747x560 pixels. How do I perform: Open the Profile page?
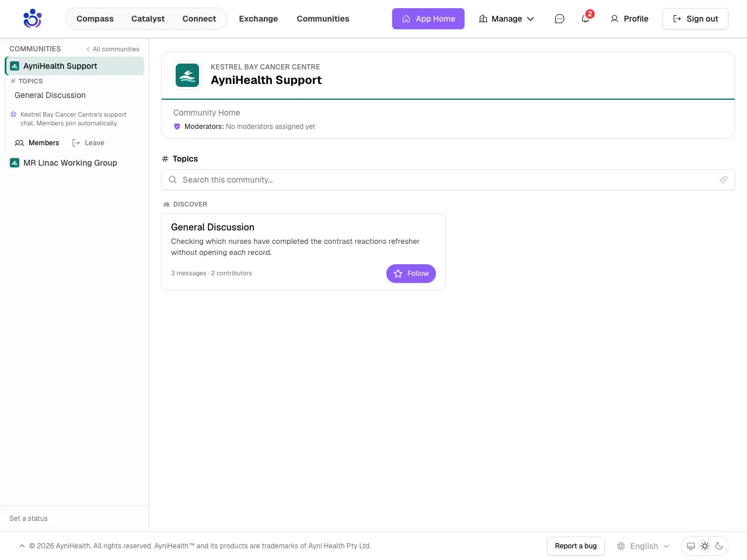coord(629,19)
